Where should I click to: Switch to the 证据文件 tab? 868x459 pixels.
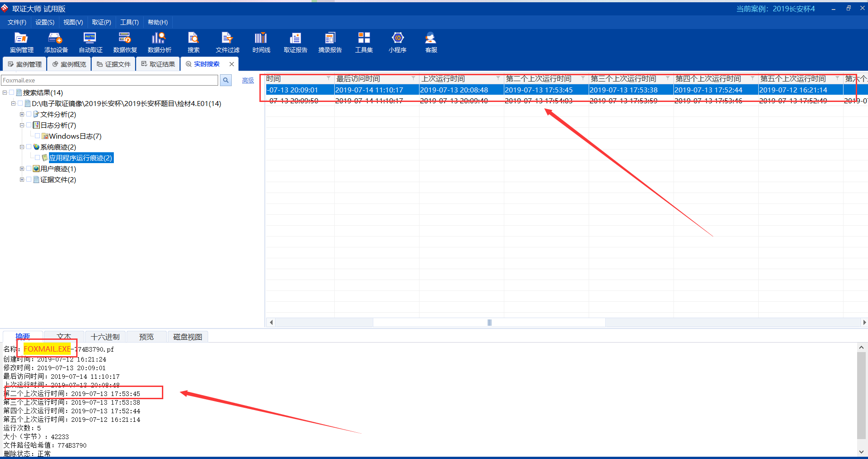[113, 64]
